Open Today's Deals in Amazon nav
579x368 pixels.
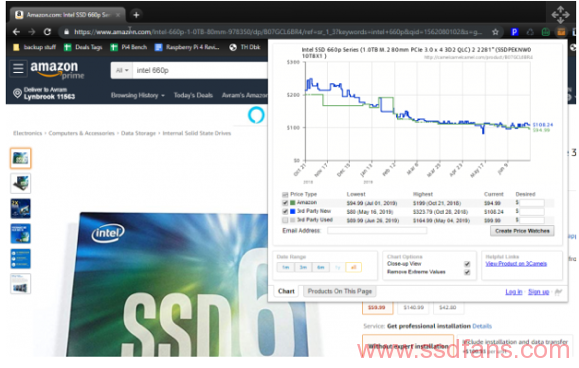(x=193, y=95)
